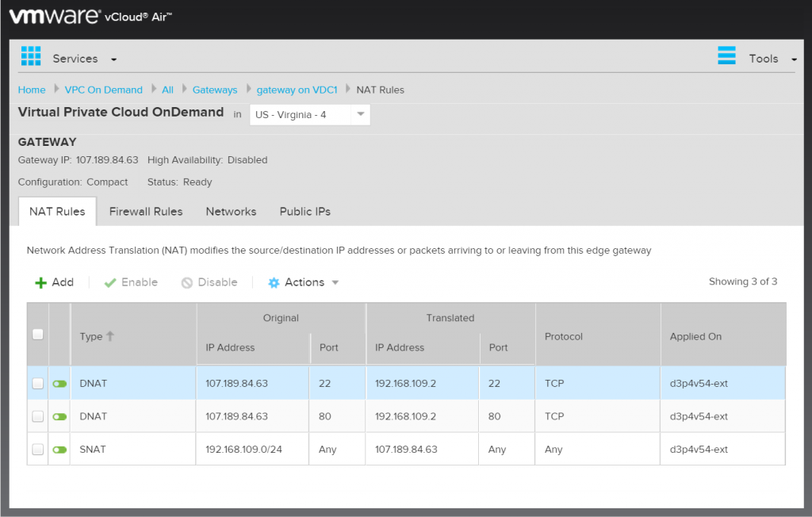
Task: Click the Enable button label
Action: [140, 282]
